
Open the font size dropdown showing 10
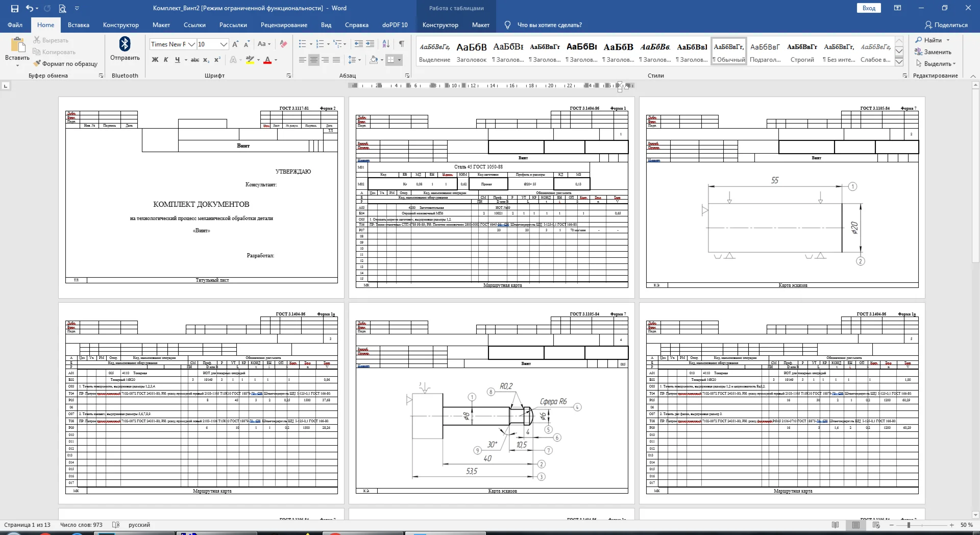tap(223, 44)
